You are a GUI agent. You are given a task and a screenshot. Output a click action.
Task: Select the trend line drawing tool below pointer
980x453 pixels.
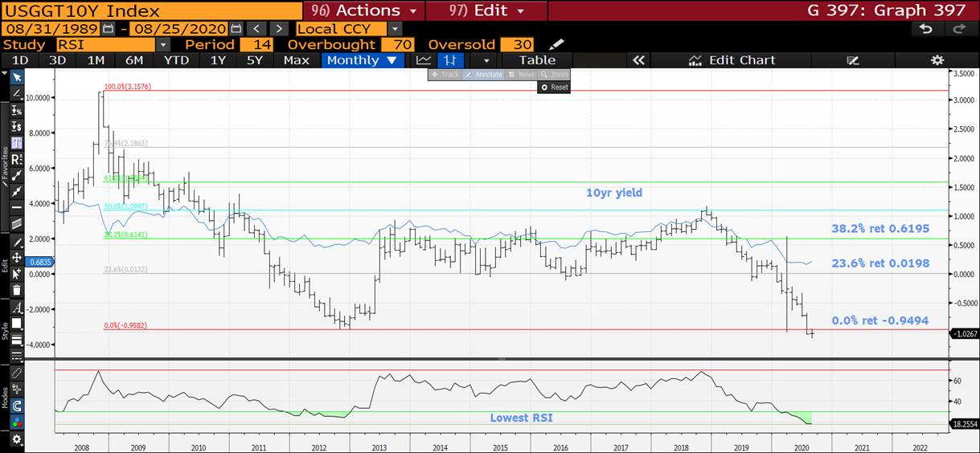coord(16,94)
